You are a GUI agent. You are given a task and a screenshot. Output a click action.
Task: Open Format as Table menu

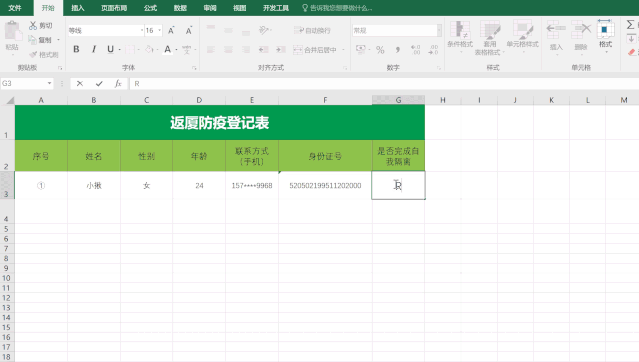click(489, 38)
